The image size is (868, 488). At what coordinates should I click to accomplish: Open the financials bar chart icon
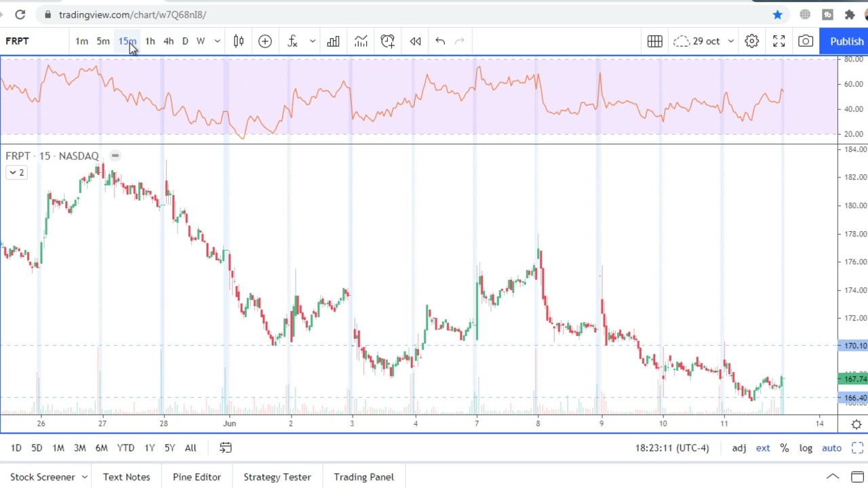click(x=334, y=41)
